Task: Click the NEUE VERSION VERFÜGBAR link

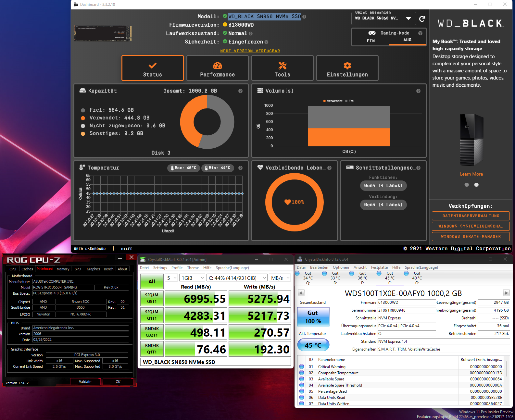Action: (250, 51)
